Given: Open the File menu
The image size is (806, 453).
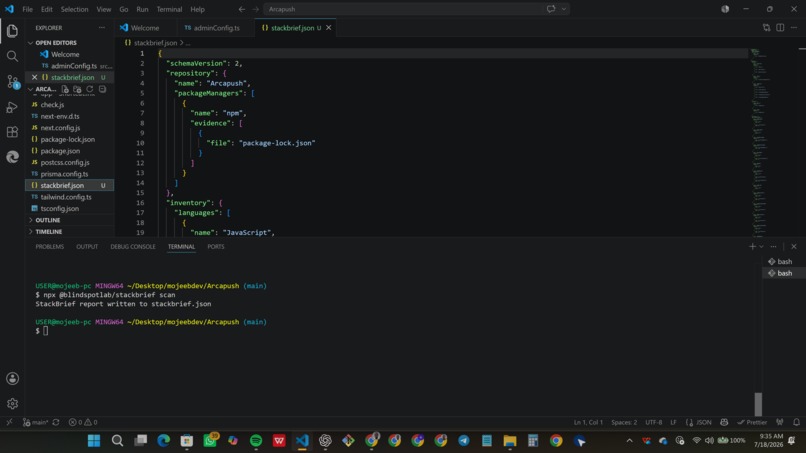Looking at the screenshot, I should pyautogui.click(x=27, y=9).
